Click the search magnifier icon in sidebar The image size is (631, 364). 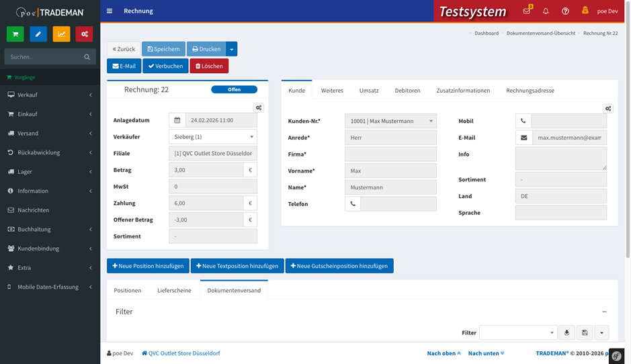[87, 57]
